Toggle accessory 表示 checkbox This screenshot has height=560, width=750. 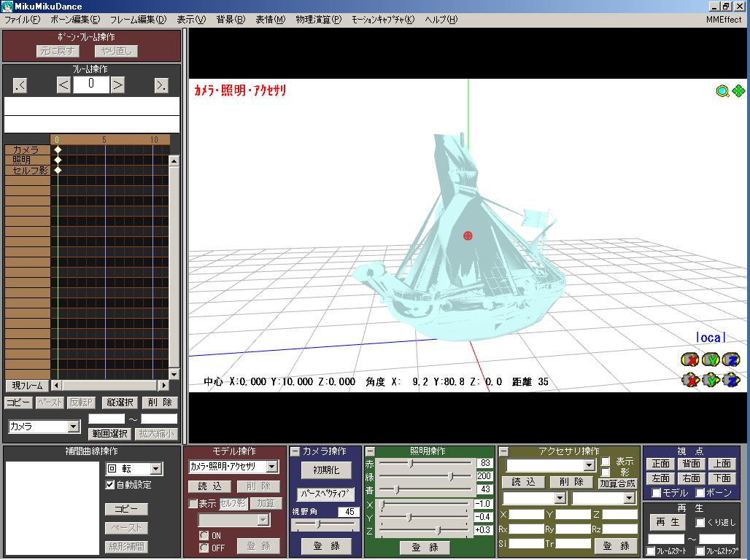tap(606, 462)
